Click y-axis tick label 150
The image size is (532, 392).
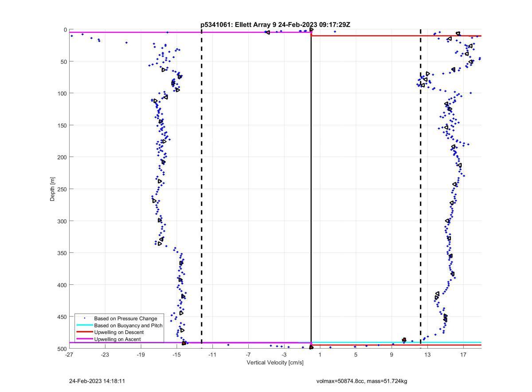tap(63, 125)
